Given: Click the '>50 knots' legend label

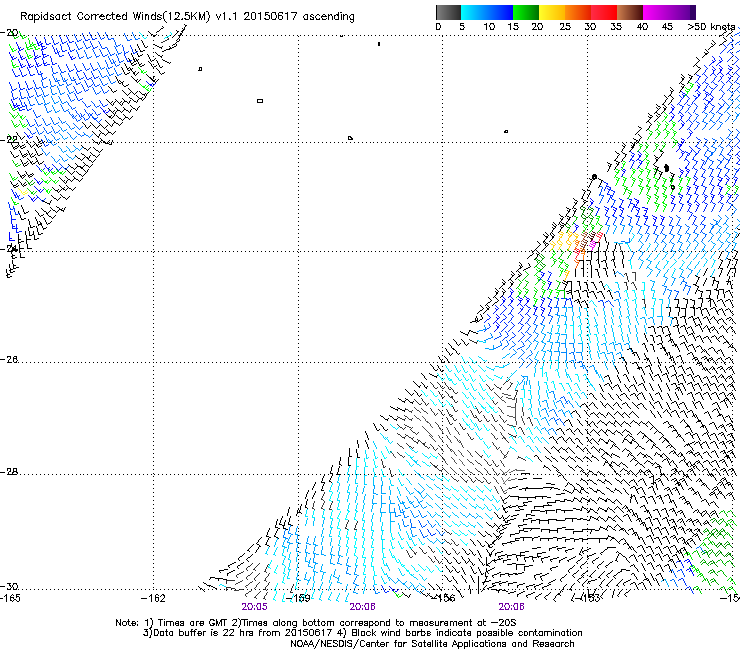Looking at the screenshot, I should pyautogui.click(x=711, y=27).
